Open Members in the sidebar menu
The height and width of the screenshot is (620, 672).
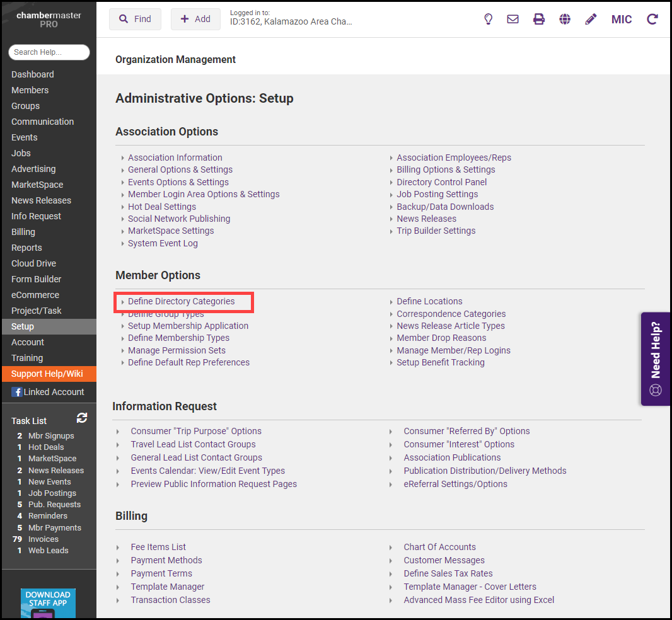click(x=30, y=90)
